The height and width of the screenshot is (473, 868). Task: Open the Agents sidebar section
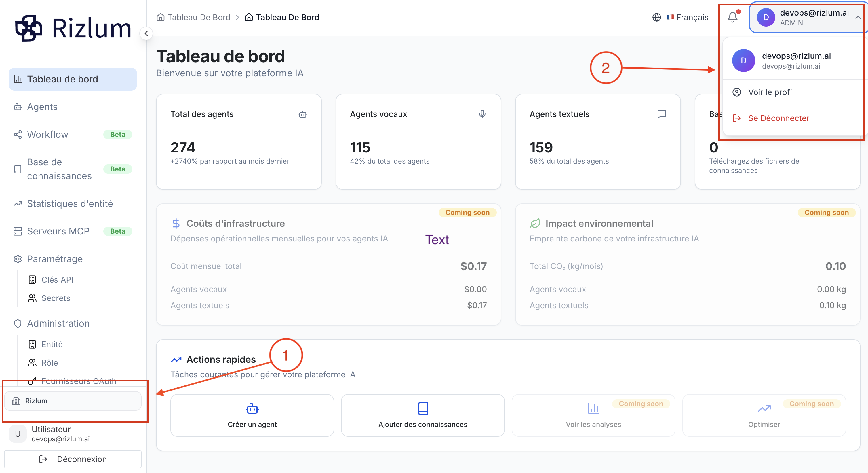click(x=73, y=107)
